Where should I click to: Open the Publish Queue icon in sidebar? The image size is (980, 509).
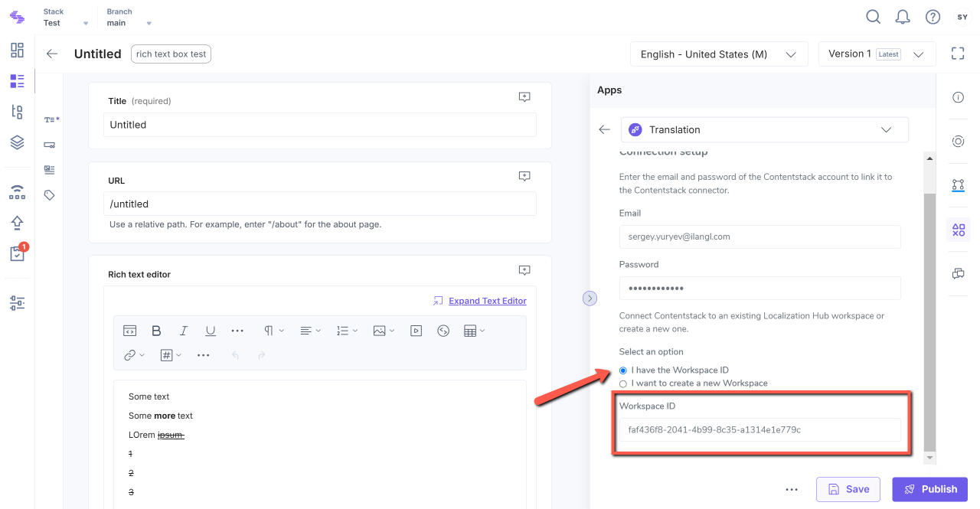coord(17,191)
